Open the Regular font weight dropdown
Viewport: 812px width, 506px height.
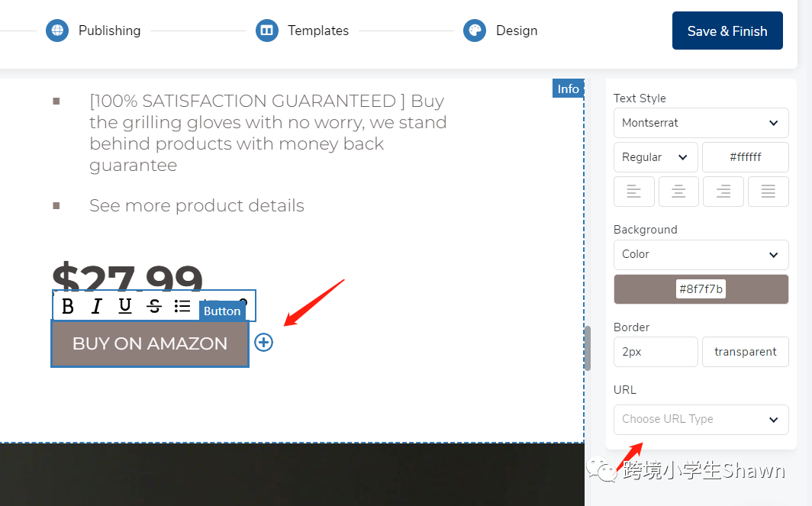[x=656, y=157]
